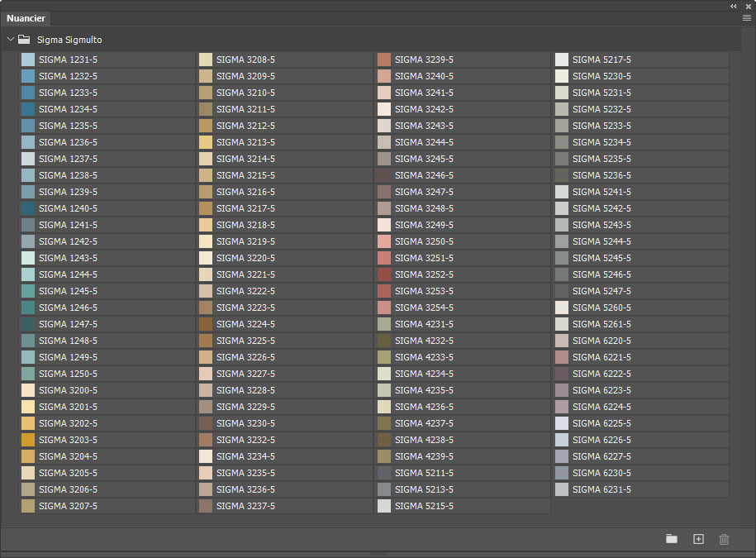Click the text SIGMA 5215-5

pyautogui.click(x=424, y=506)
